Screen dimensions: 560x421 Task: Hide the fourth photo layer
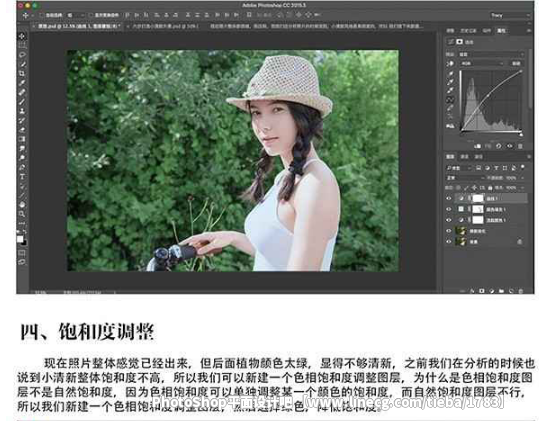coord(449,231)
